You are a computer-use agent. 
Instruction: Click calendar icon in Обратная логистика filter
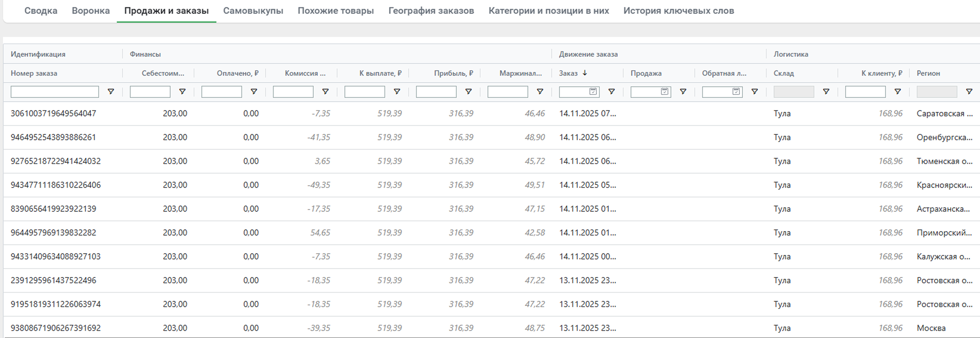tap(736, 92)
